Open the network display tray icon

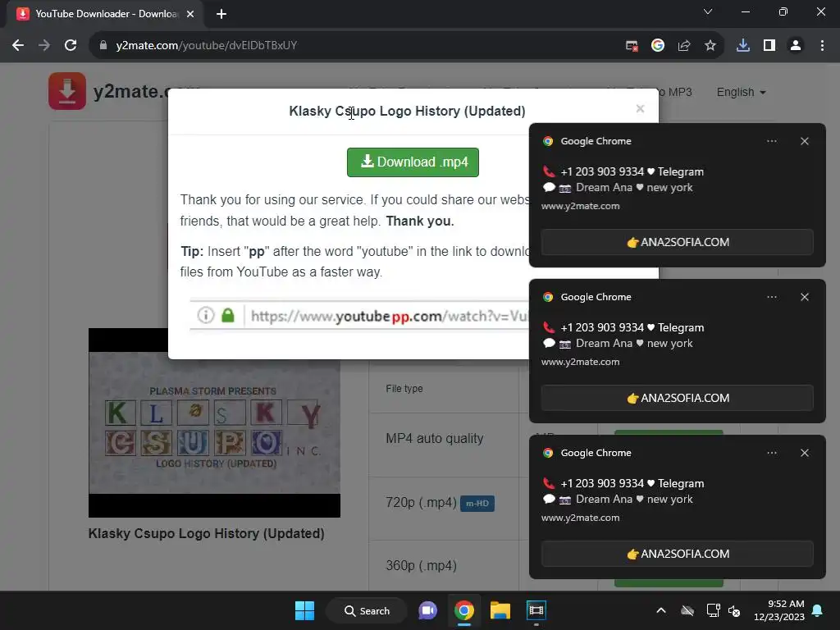click(x=713, y=610)
